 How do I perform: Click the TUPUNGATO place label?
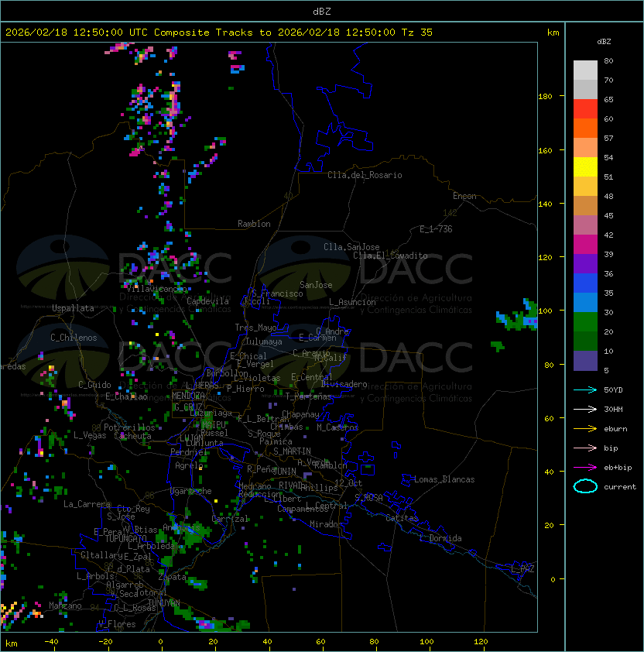coord(125,539)
